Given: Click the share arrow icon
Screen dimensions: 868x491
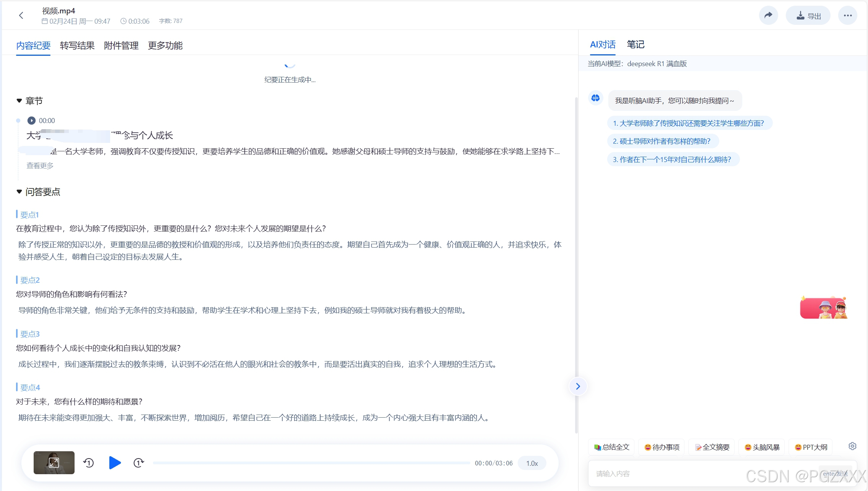Looking at the screenshot, I should (x=768, y=15).
